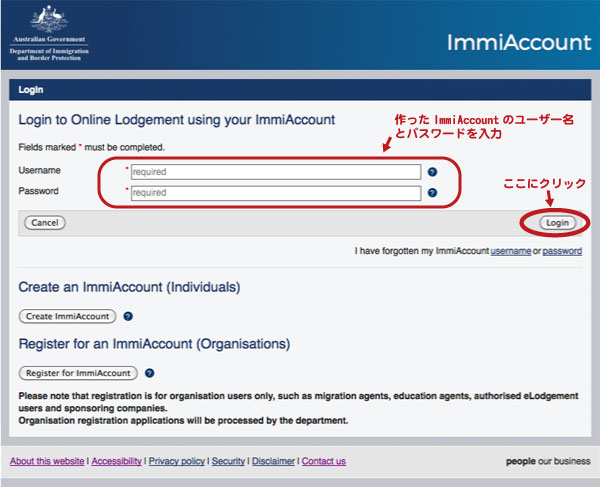Open the Accessibility footer link

[x=117, y=461]
